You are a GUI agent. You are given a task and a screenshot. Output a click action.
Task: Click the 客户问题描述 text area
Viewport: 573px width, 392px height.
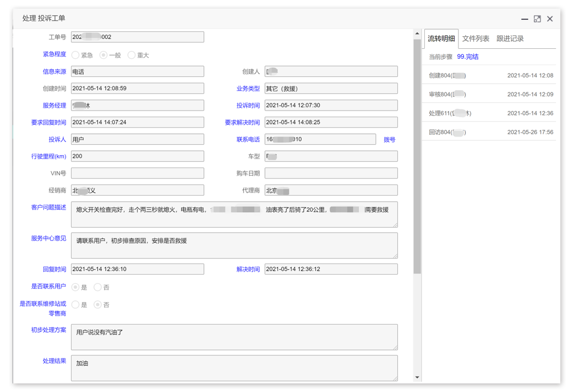(x=234, y=215)
